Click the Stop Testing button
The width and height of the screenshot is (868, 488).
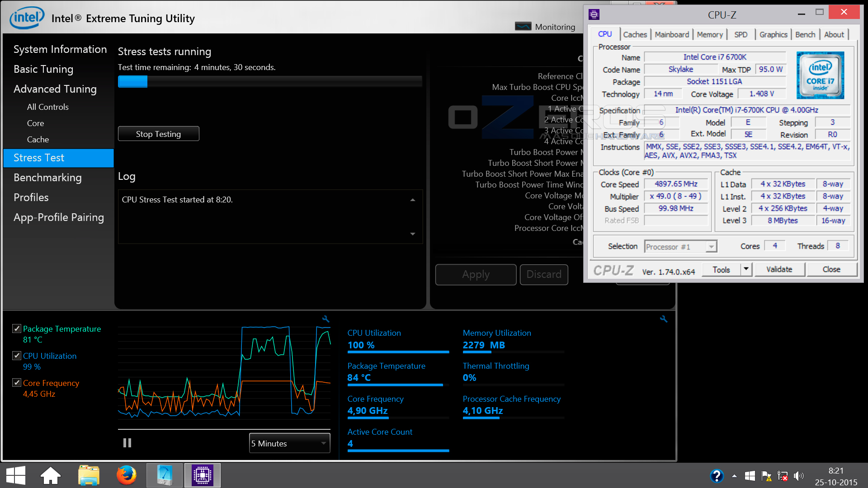click(x=158, y=134)
